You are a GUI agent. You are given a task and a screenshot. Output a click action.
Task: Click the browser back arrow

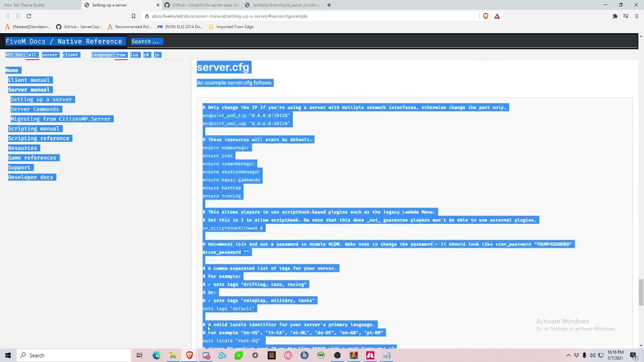pyautogui.click(x=8, y=16)
